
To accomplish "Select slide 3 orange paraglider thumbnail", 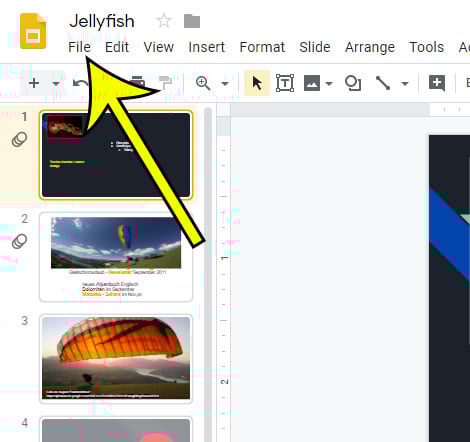I will coord(116,359).
